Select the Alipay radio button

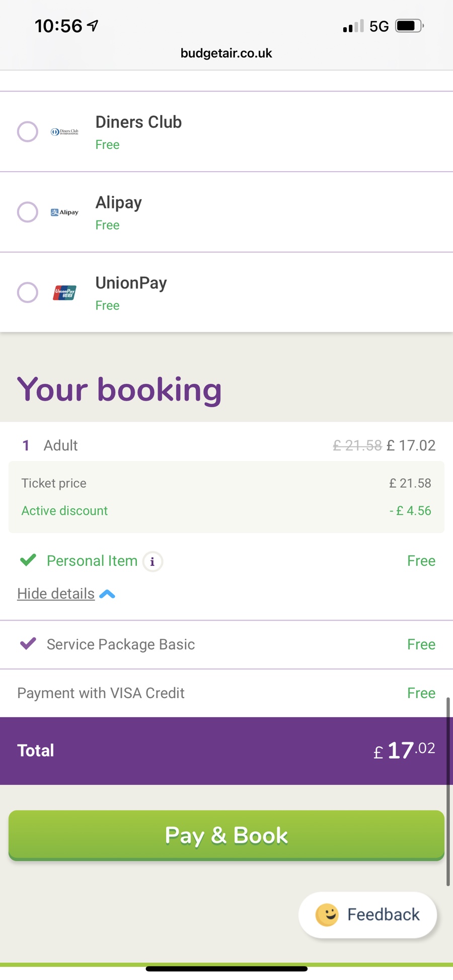28,212
